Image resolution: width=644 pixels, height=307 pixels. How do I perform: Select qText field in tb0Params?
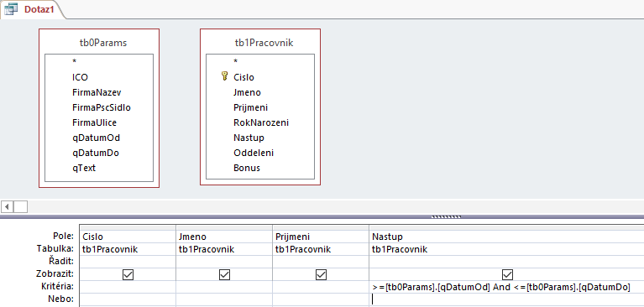pos(84,168)
